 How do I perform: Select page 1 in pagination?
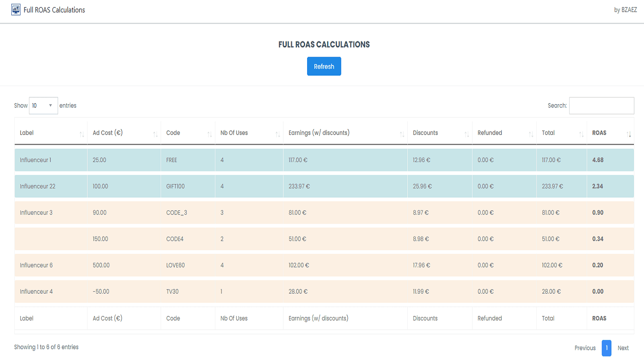606,348
